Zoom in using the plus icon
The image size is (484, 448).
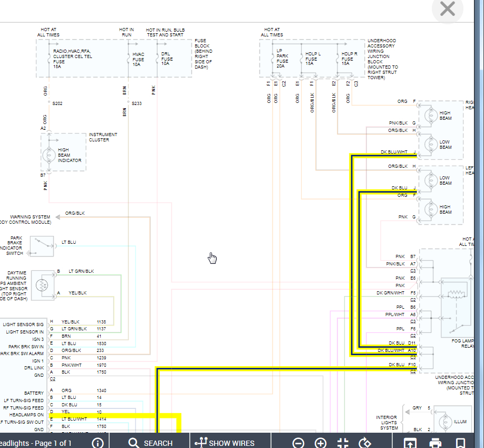(321, 443)
